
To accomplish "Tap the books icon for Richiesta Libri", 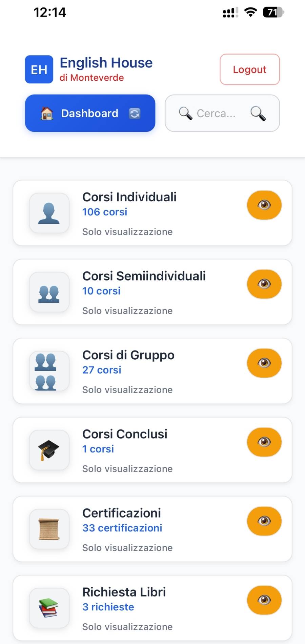I will click(49, 608).
